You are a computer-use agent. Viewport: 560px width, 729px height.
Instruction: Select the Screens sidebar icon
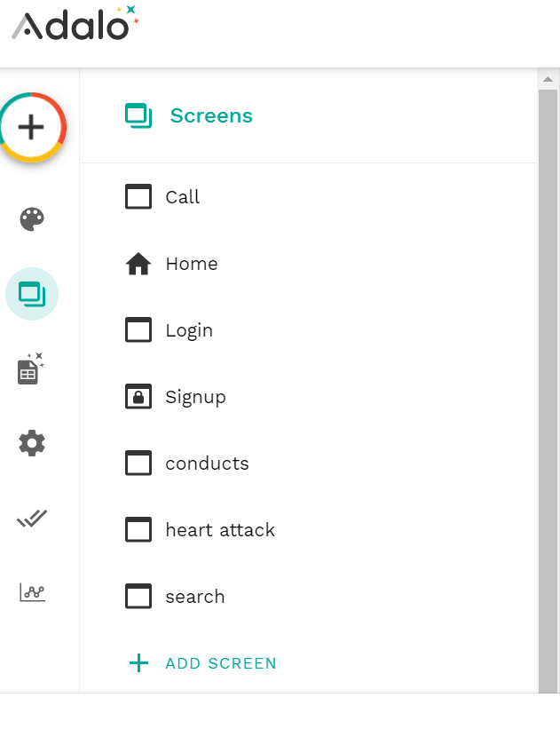pyautogui.click(x=32, y=294)
